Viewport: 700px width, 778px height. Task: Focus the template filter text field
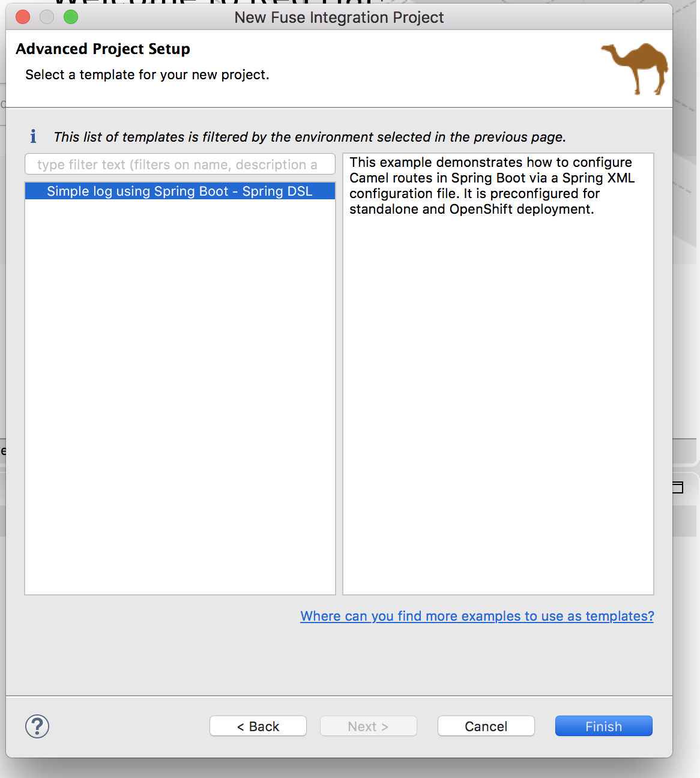tap(180, 164)
